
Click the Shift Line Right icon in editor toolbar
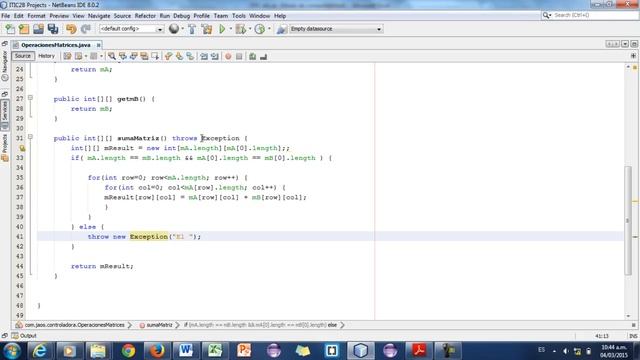tap(215, 56)
